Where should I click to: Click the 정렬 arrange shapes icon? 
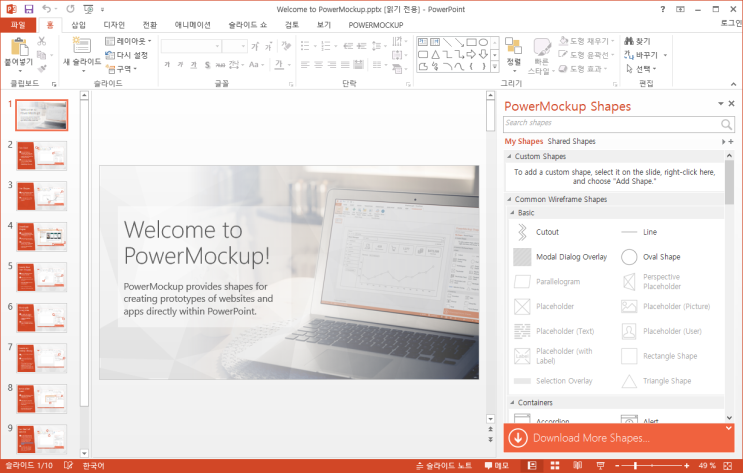513,45
